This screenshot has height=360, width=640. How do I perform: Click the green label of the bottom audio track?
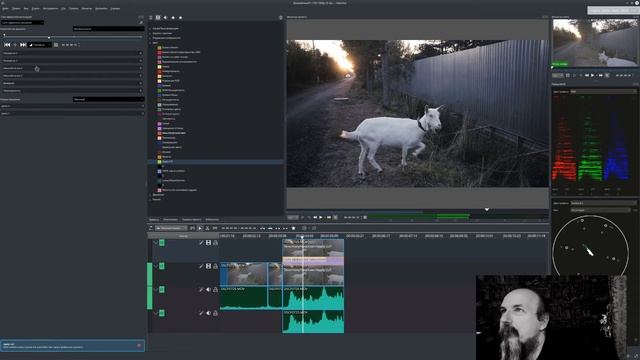click(162, 313)
